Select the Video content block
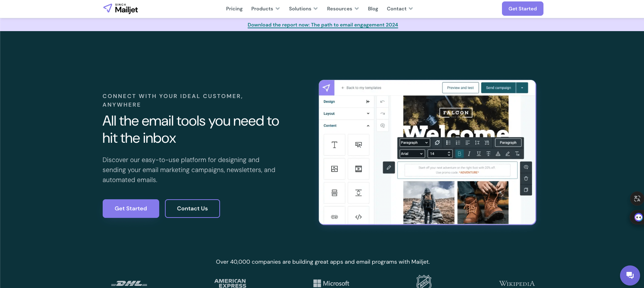 tap(358, 169)
